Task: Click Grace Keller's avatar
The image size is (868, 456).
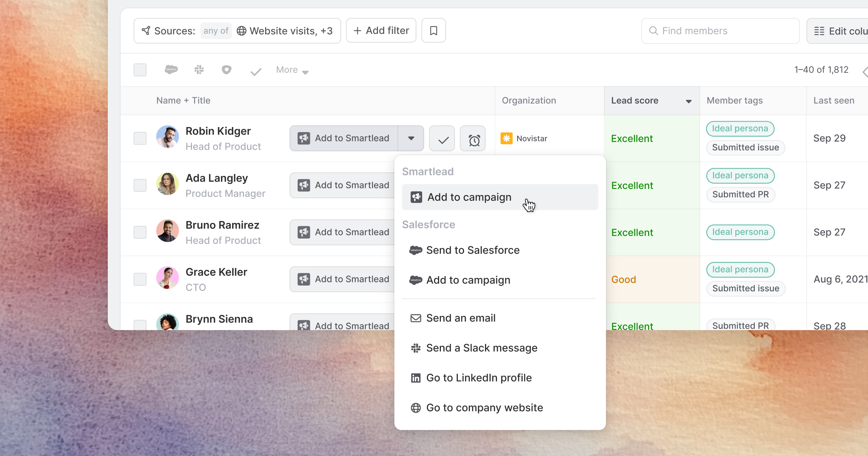Action: coord(167,278)
